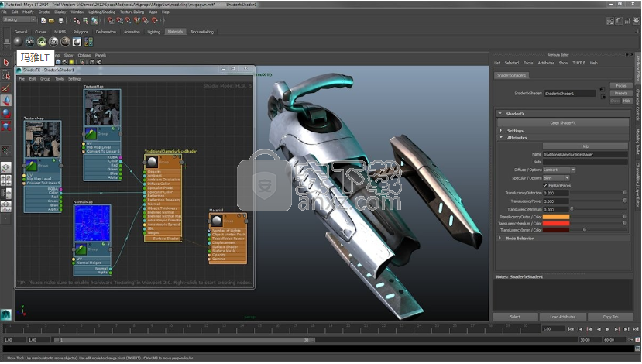Select the Lasso tool in toolbox
Screen dimensions: 642x364
point(6,76)
